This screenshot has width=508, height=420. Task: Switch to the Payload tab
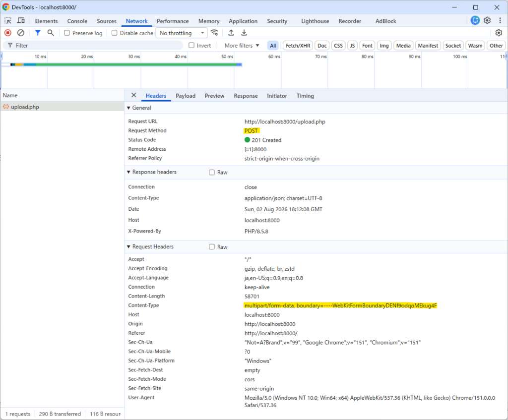pyautogui.click(x=186, y=96)
